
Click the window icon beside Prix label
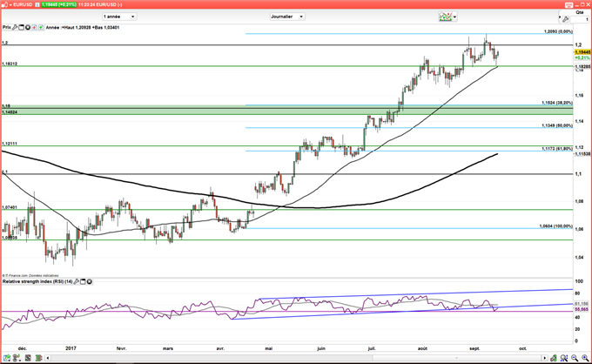click(x=21, y=27)
